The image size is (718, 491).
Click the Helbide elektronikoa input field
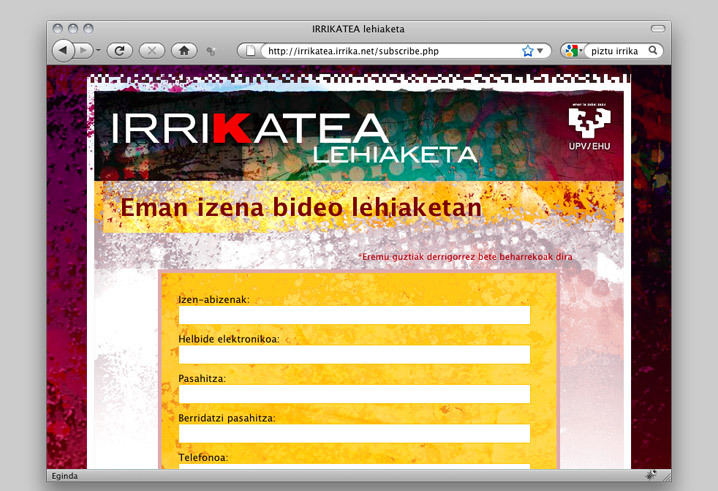click(x=353, y=354)
